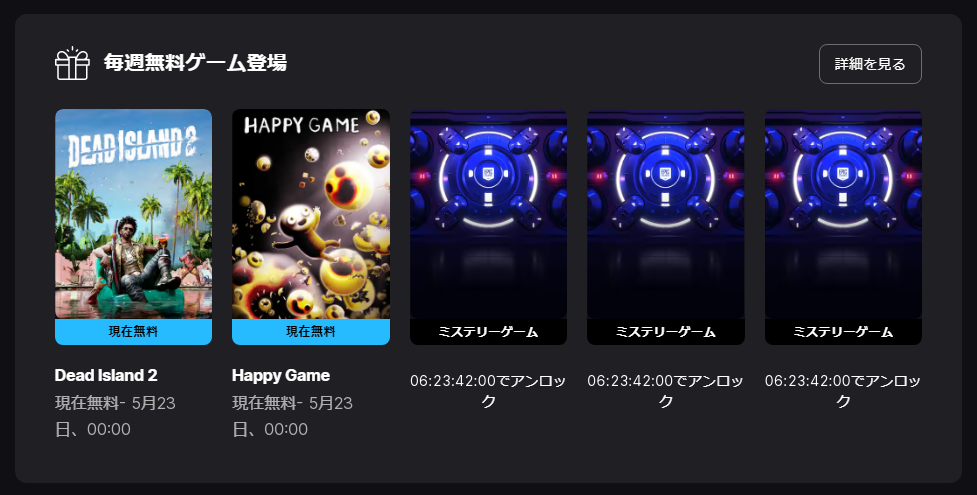Select the first ミステリーゲーム label

488,332
